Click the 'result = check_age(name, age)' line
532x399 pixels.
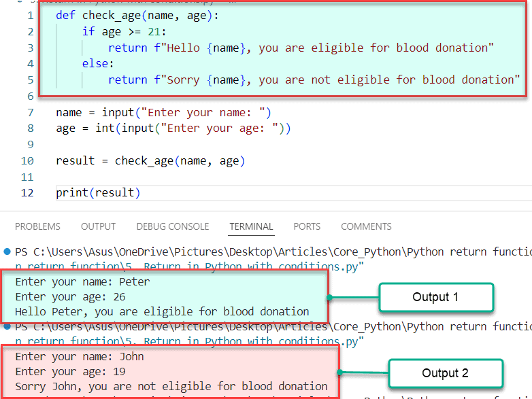150,160
